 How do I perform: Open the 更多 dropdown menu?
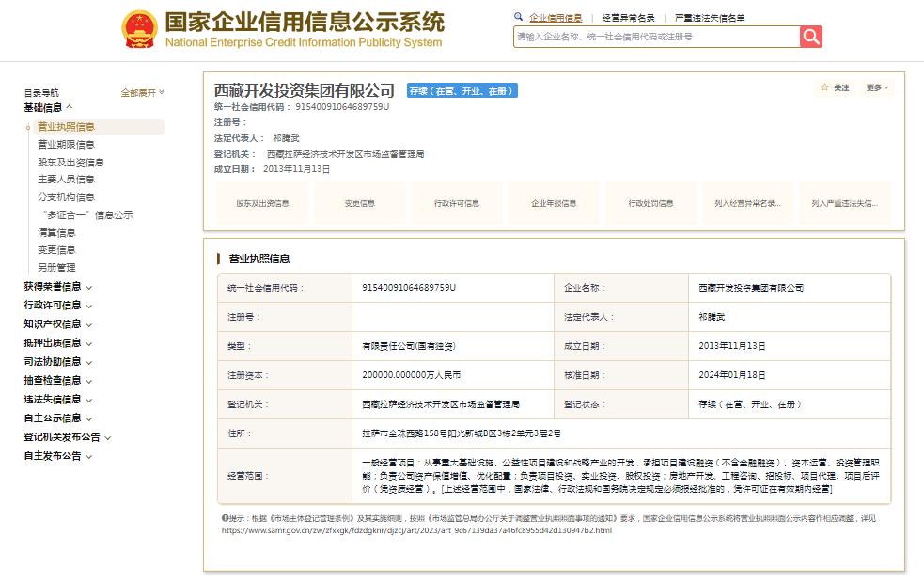(877, 87)
